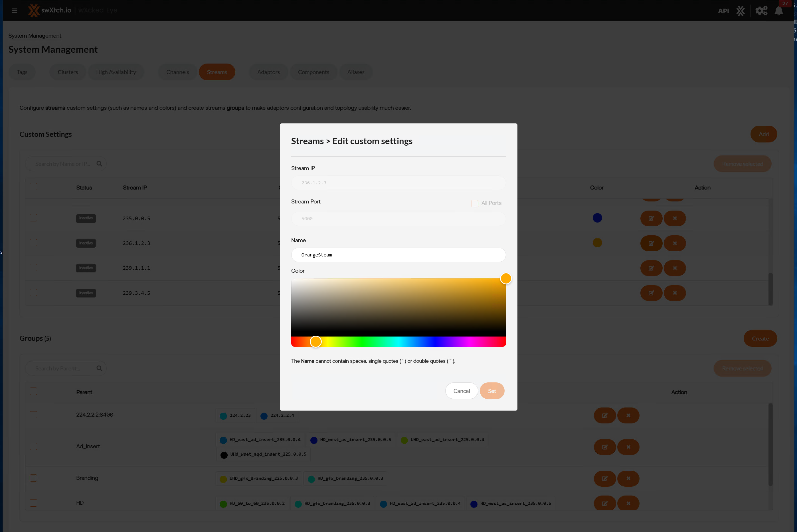Switch to the Channels tab
Screen dimensions: 797x532
click(177, 72)
